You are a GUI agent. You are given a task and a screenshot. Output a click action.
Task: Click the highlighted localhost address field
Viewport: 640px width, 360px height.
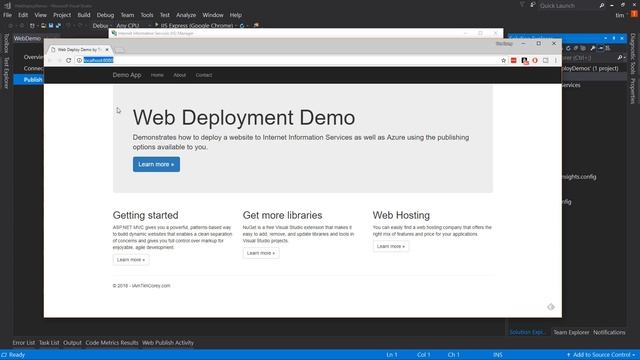tap(98, 60)
